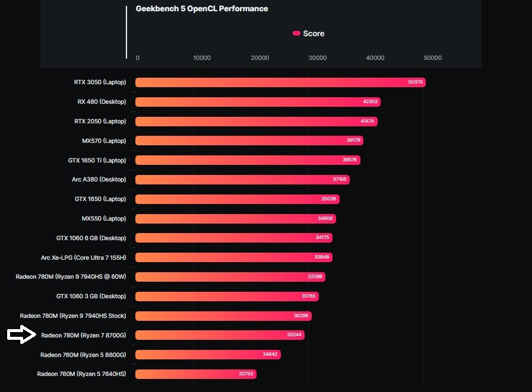
Task: Click the chart title Geekbench 5 OpenCL Performance
Action: [202, 8]
